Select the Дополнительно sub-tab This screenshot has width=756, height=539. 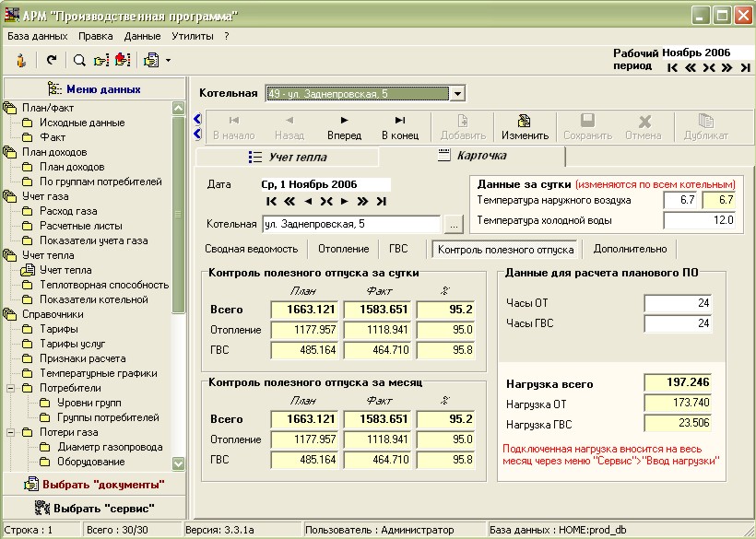(630, 249)
